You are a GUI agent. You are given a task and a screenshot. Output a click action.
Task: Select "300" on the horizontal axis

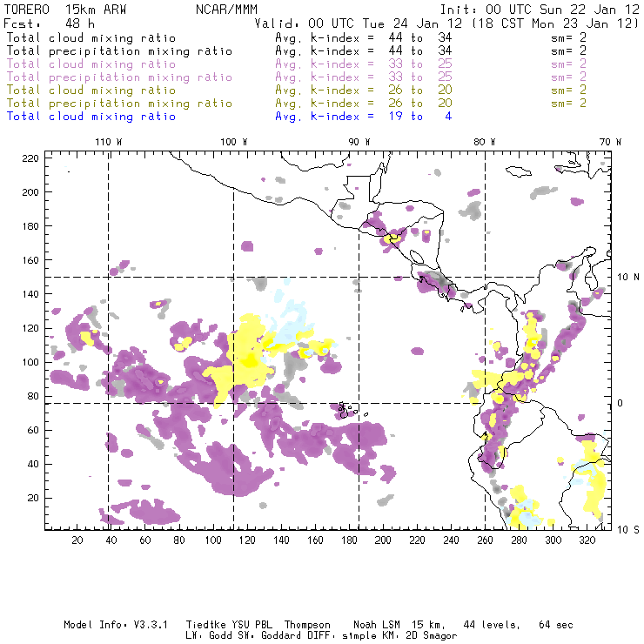coord(553,540)
